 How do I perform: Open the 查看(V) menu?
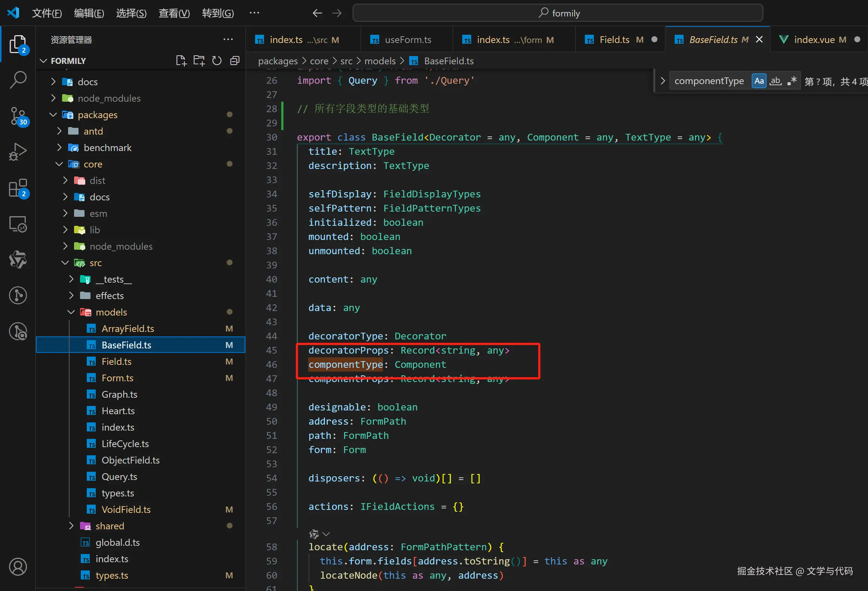174,13
